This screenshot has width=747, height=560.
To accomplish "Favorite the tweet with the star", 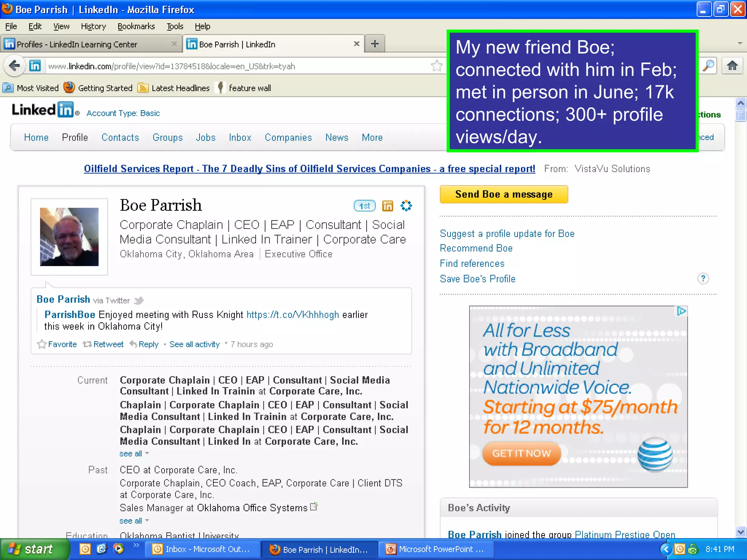I will click(x=57, y=344).
